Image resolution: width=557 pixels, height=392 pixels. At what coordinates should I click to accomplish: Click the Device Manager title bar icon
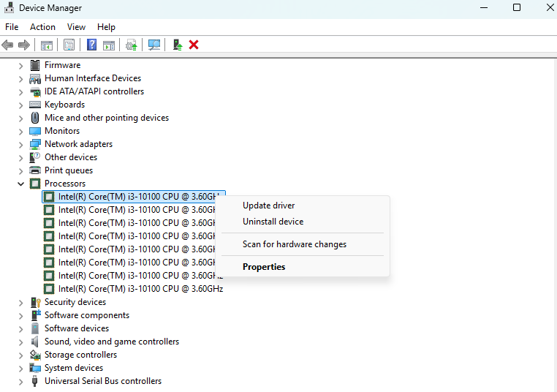tap(10, 8)
